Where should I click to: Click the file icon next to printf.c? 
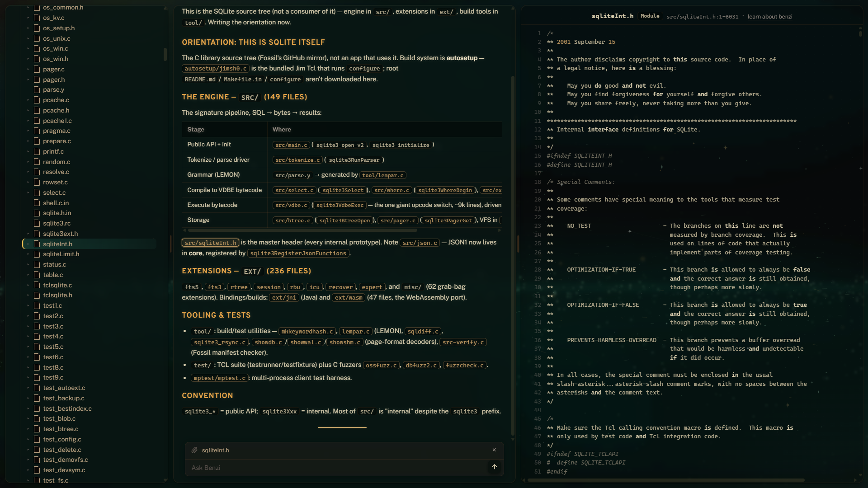pos(37,151)
